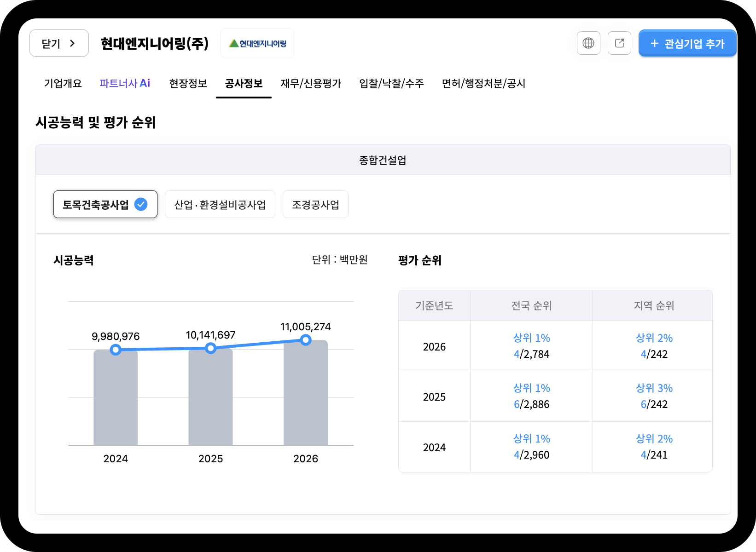Click regional rank 6/242 cell
This screenshot has height=552, width=756.
click(654, 396)
